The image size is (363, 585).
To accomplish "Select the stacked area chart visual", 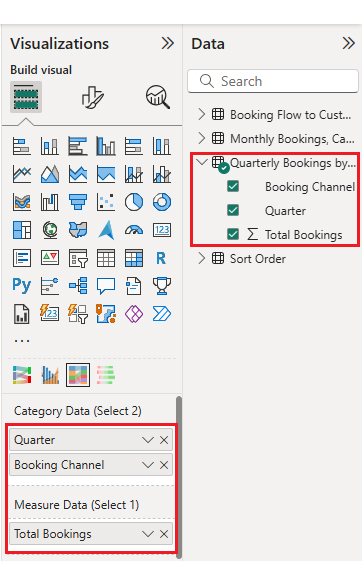I will 78,174.
